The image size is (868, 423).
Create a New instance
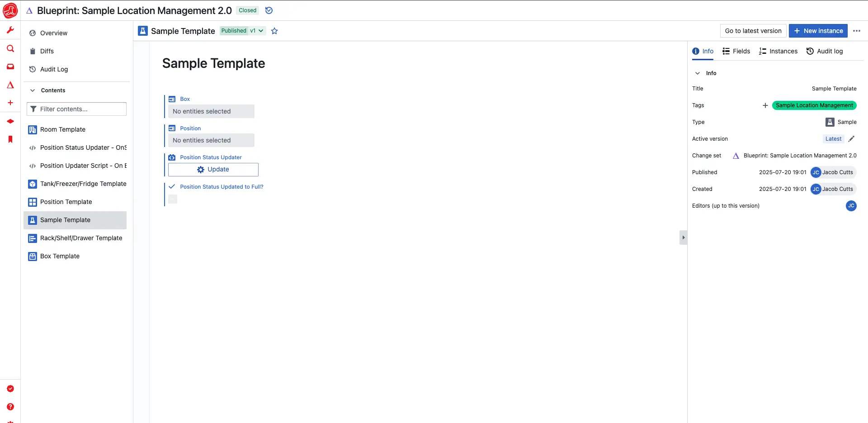818,31
